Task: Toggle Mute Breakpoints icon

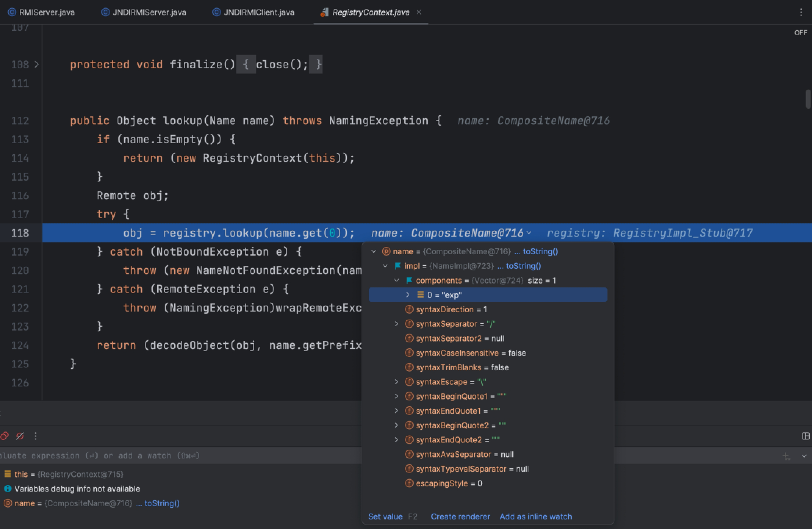Action: (x=20, y=436)
